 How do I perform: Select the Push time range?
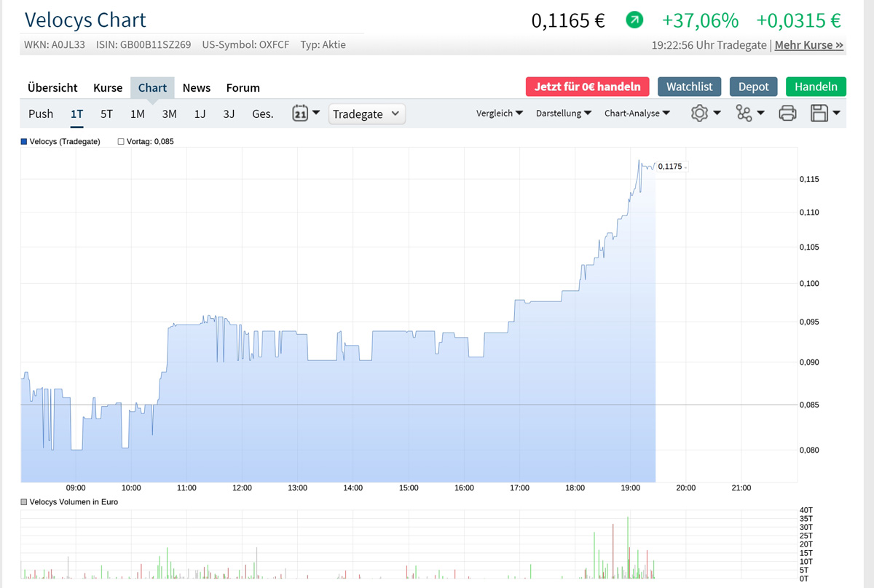[41, 114]
